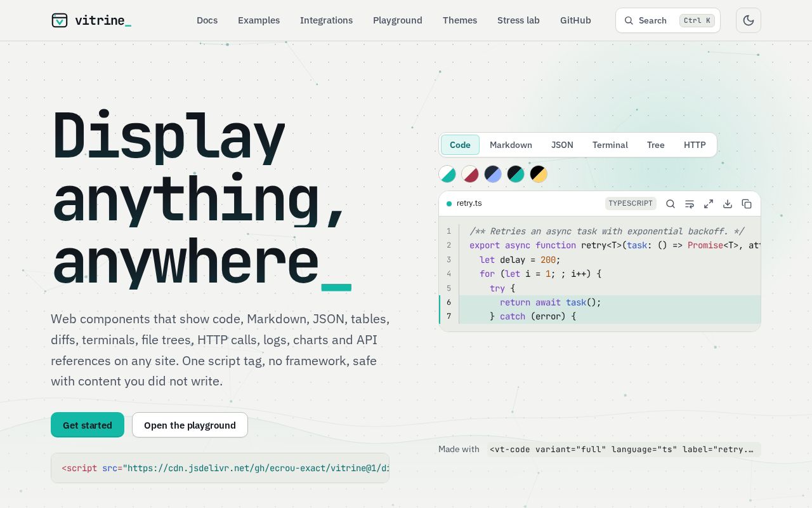Go to the Stress lab page
The height and width of the screenshot is (508, 812).
click(x=518, y=20)
